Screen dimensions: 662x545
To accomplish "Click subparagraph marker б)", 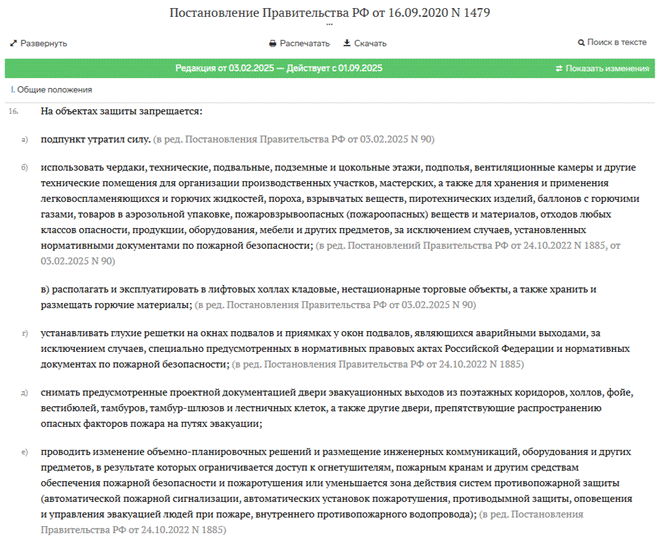I will coord(24,168).
